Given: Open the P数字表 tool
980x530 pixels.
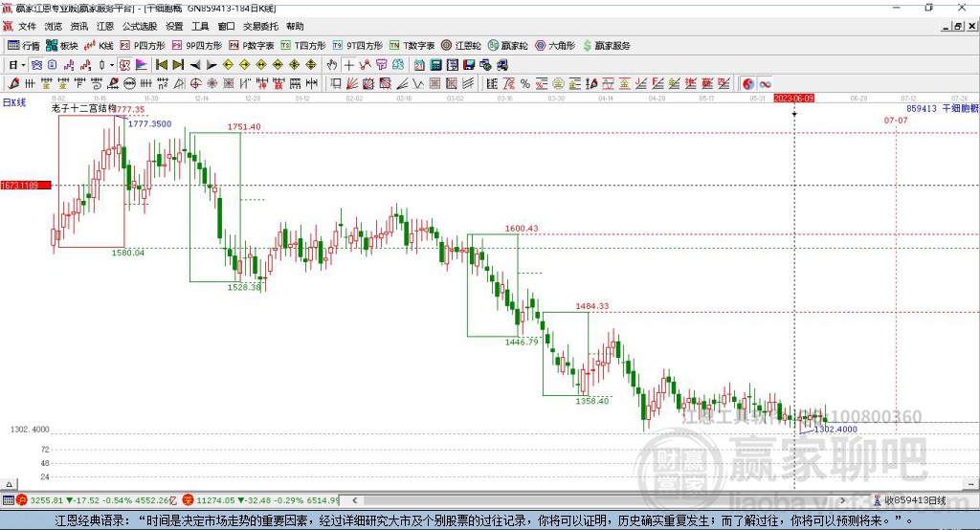Looking at the screenshot, I should click(x=252, y=46).
